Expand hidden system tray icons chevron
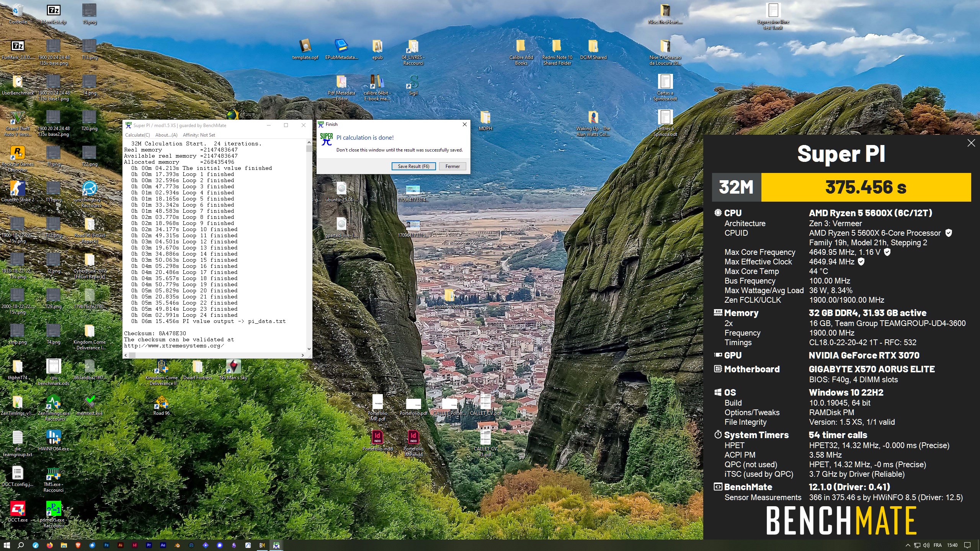This screenshot has width=980, height=551. (908, 545)
